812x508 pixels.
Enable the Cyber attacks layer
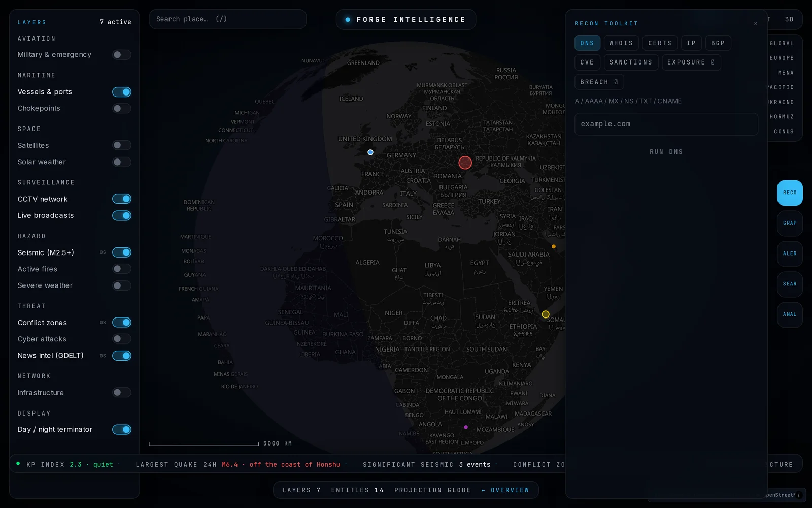[x=122, y=339]
